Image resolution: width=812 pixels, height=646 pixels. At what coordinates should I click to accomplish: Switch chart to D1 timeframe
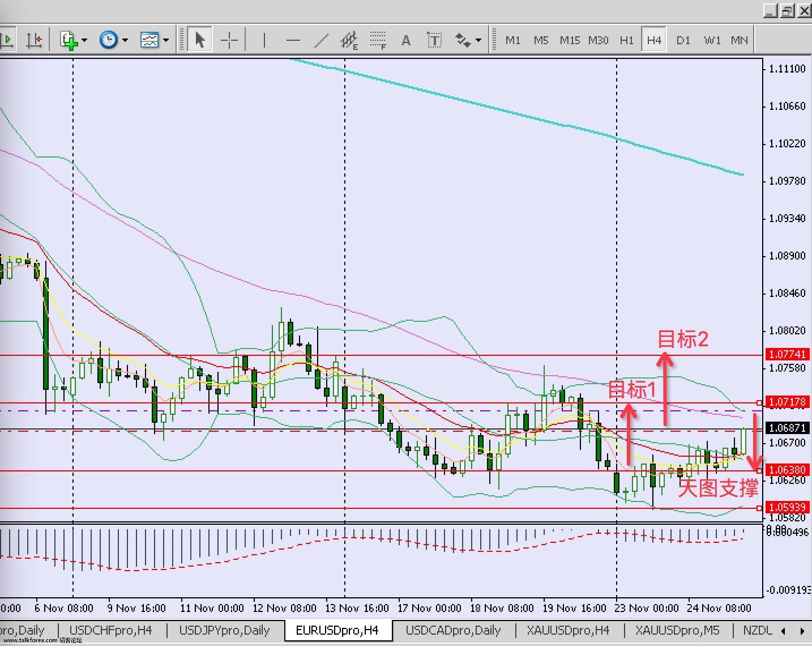coord(683,40)
